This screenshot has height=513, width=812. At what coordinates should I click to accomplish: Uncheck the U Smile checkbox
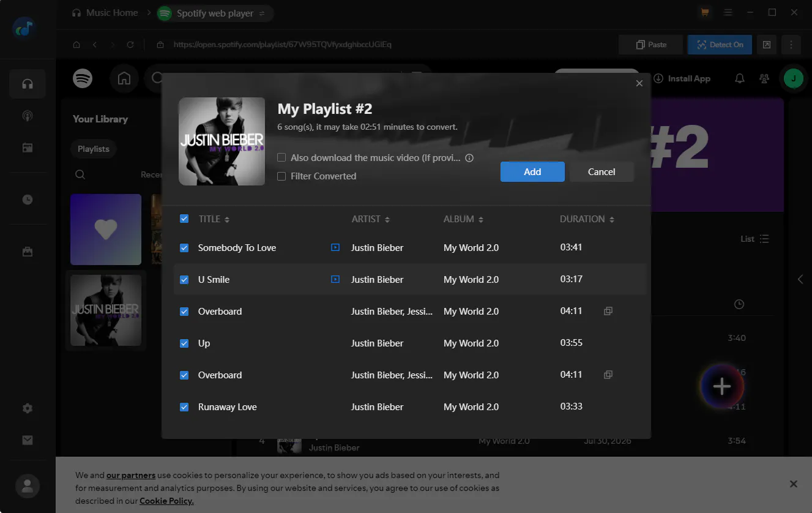(184, 280)
